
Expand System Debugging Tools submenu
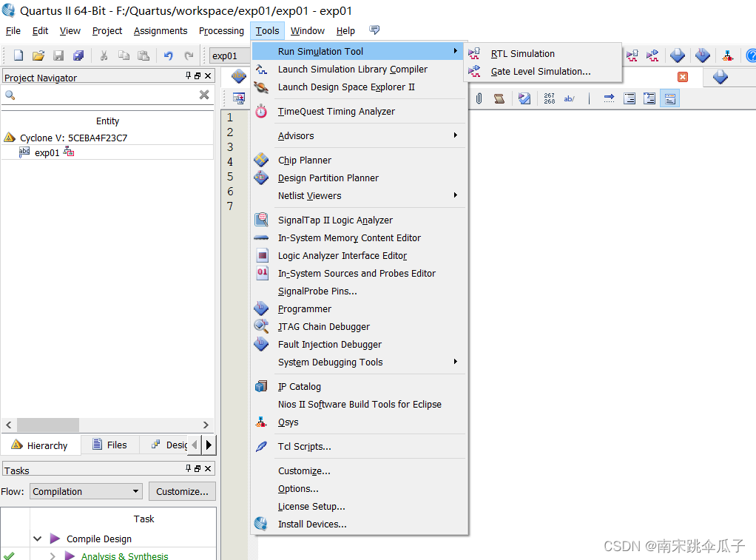360,362
